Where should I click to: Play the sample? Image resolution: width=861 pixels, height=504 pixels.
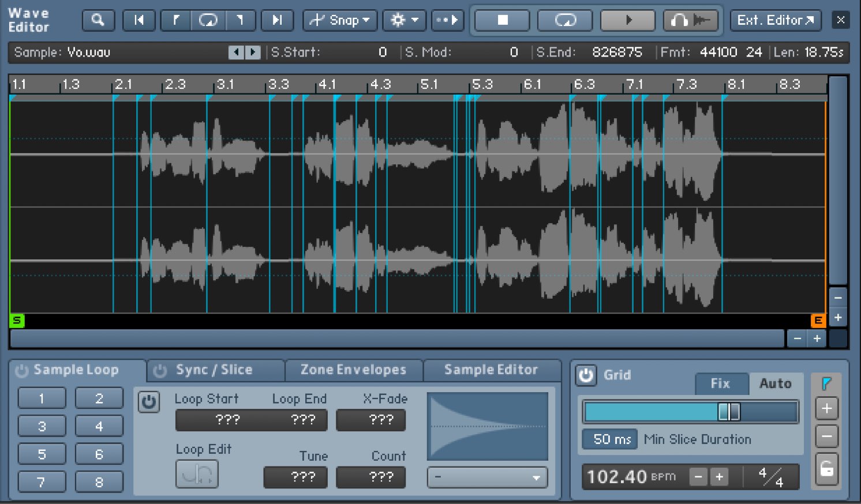(628, 21)
